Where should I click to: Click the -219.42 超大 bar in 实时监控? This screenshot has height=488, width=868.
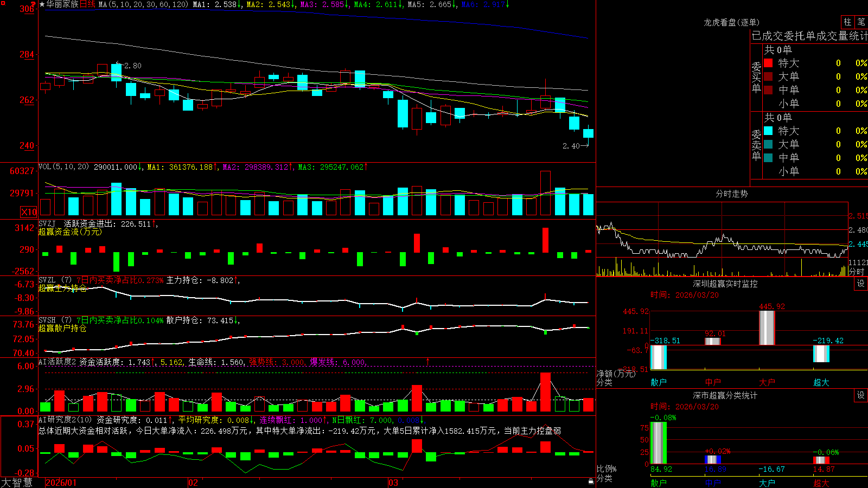(821, 354)
